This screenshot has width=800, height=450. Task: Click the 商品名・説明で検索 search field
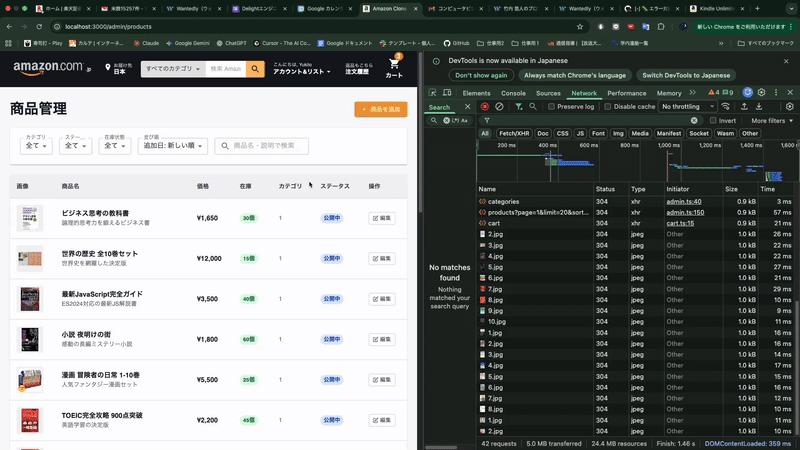point(262,146)
